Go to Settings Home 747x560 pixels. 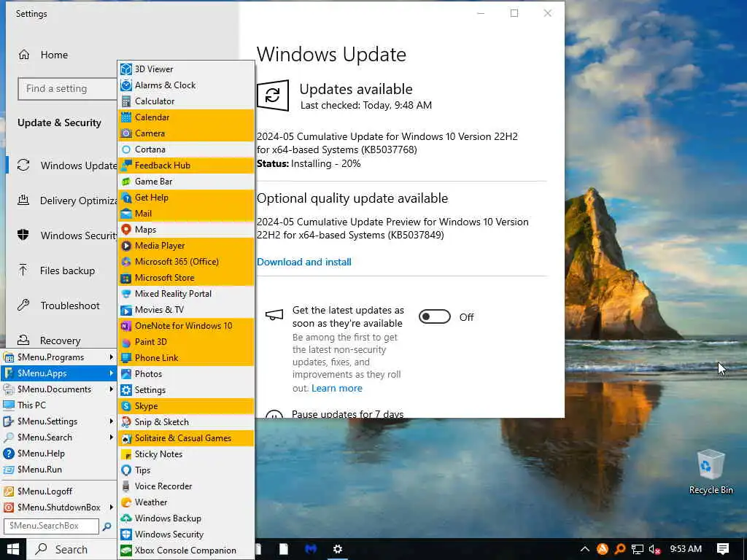43,55
